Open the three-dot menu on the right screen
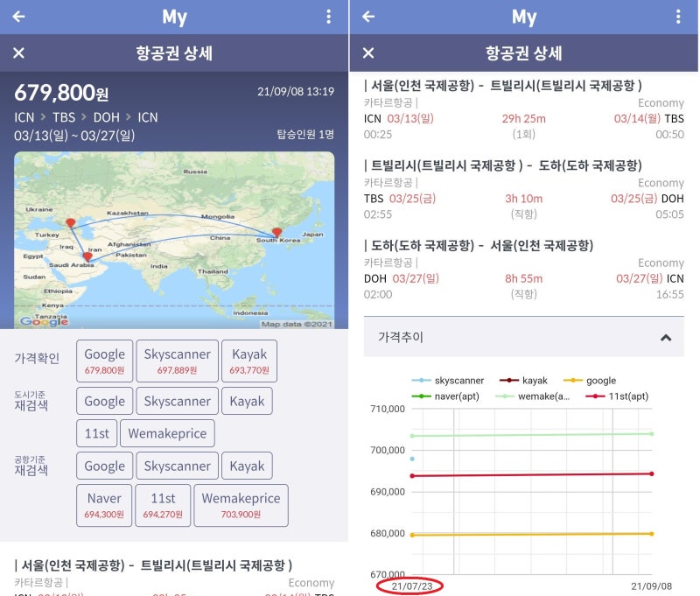The width and height of the screenshot is (700, 596). click(x=677, y=17)
